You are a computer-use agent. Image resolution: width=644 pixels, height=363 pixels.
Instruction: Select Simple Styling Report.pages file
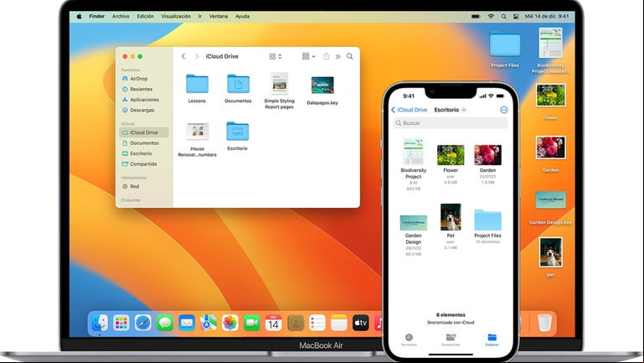[x=279, y=91]
